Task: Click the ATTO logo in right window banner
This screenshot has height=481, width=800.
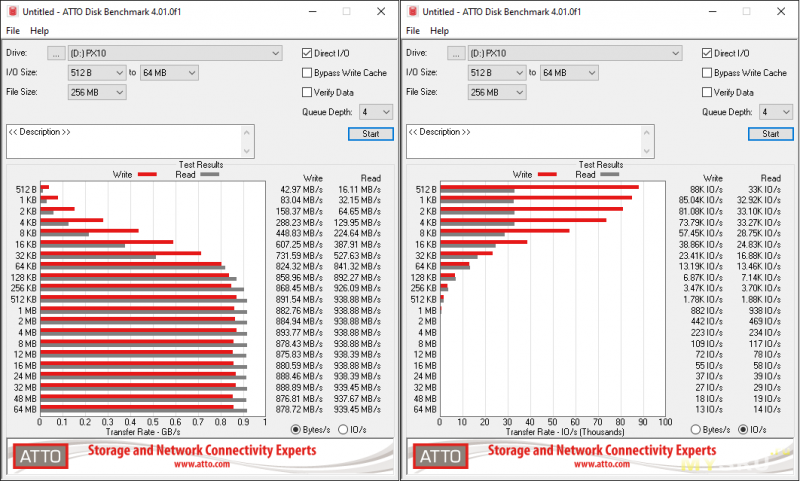Action: [440, 457]
